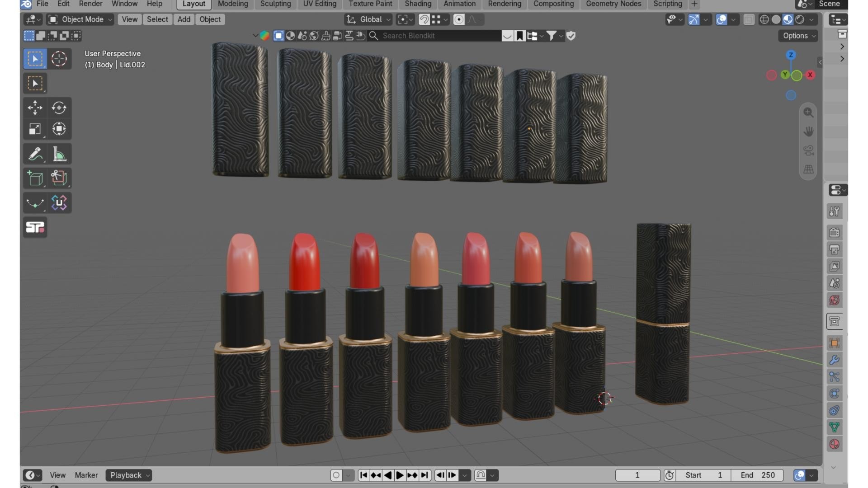Activate the Rotate tool
This screenshot has height=488, width=868.
point(59,108)
